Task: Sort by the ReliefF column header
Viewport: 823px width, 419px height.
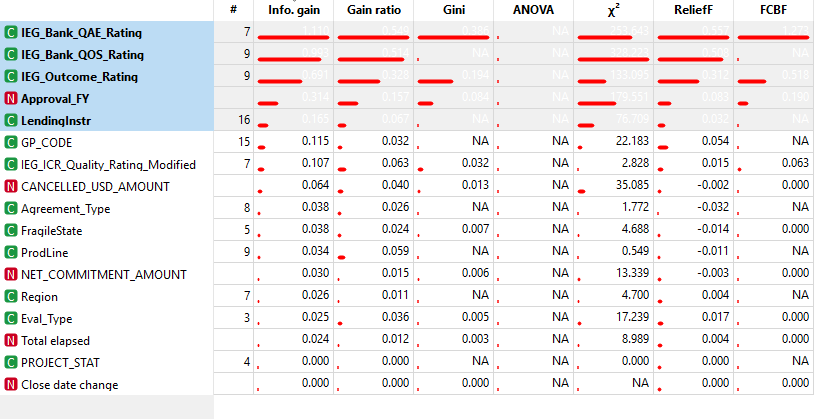Action: click(x=693, y=10)
